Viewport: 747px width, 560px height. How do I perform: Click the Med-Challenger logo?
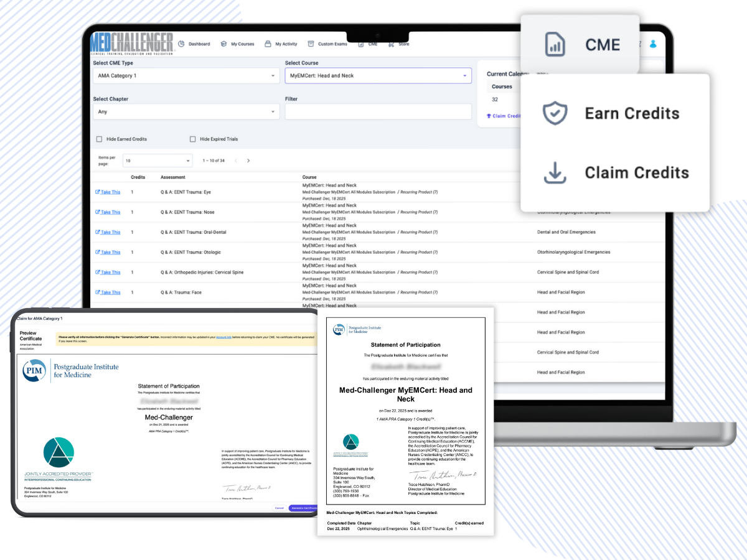131,44
